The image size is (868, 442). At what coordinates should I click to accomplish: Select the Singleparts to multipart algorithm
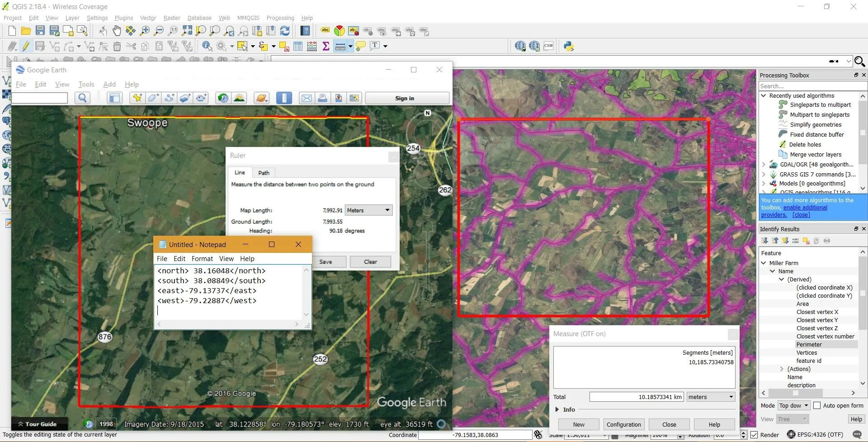821,105
